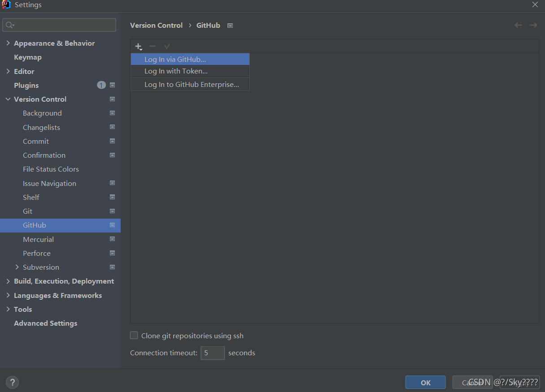The image size is (545, 392).
Task: Click the help question mark button
Action: point(12,383)
